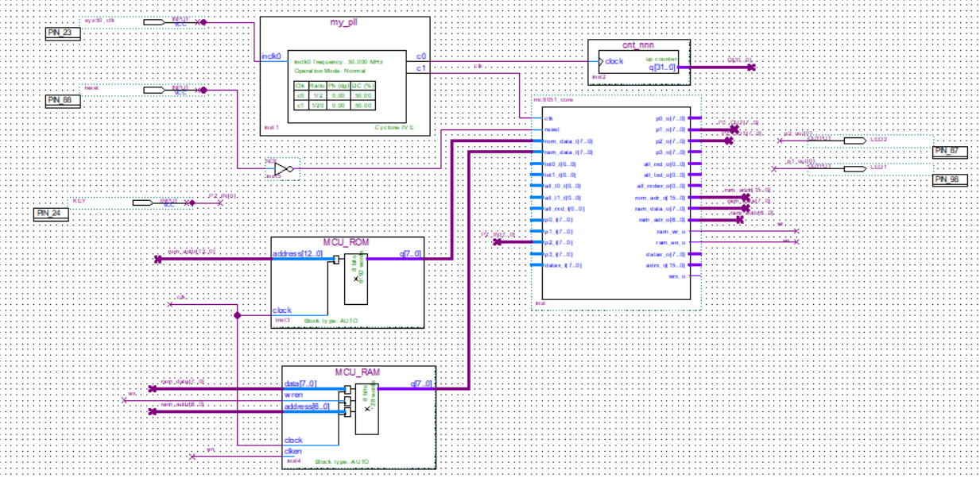Image resolution: width=980 pixels, height=478 pixels.
Task: Click the clken port of MCU_RAM
Action: [x=292, y=451]
